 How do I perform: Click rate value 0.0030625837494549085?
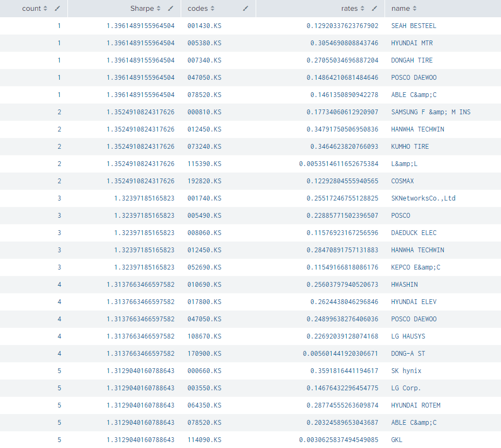pos(339,440)
